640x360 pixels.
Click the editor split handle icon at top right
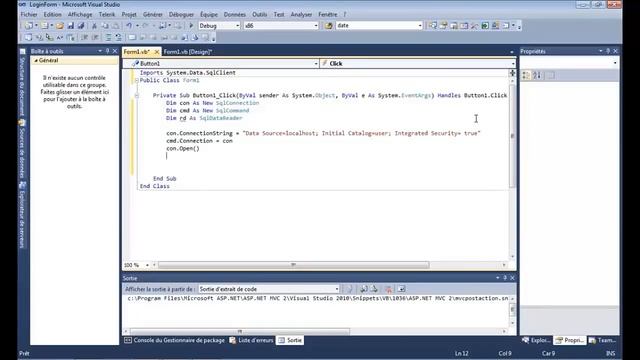click(512, 73)
